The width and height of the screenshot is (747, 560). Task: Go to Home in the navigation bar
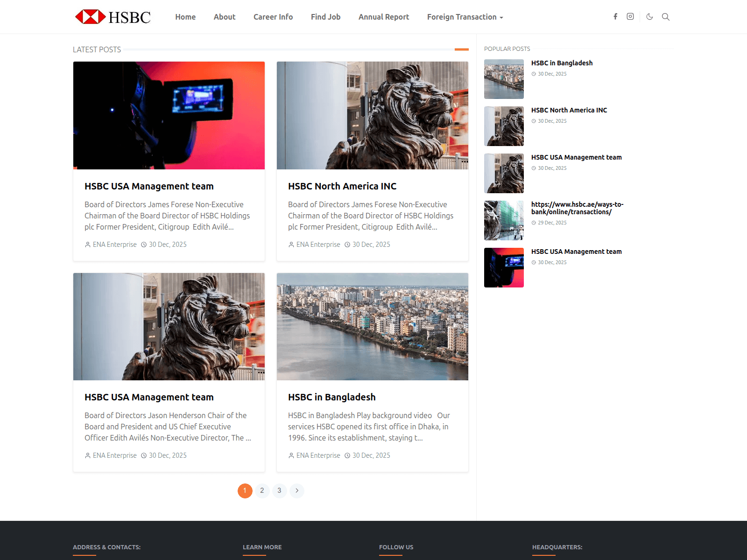click(x=185, y=17)
